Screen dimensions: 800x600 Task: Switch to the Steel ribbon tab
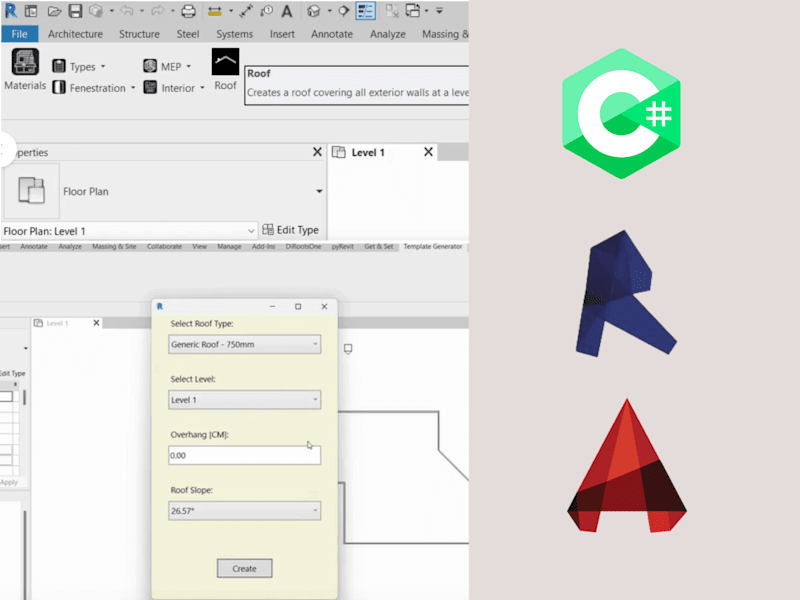(188, 34)
